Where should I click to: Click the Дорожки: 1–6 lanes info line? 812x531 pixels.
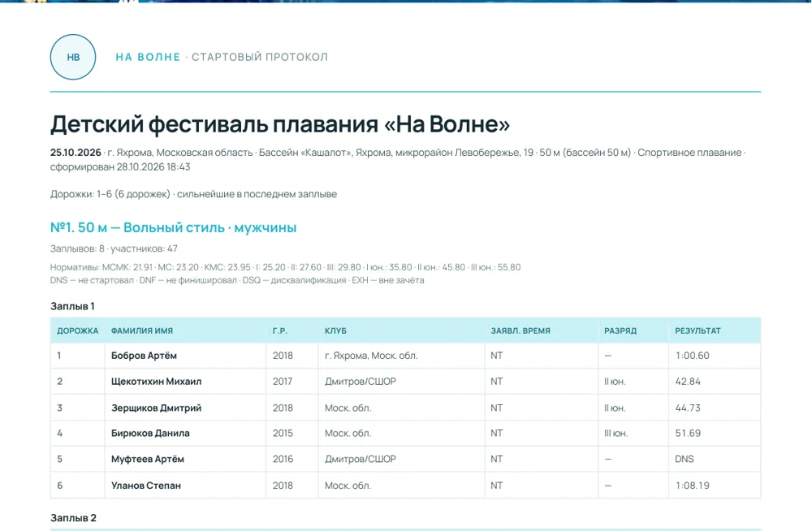[x=194, y=194]
